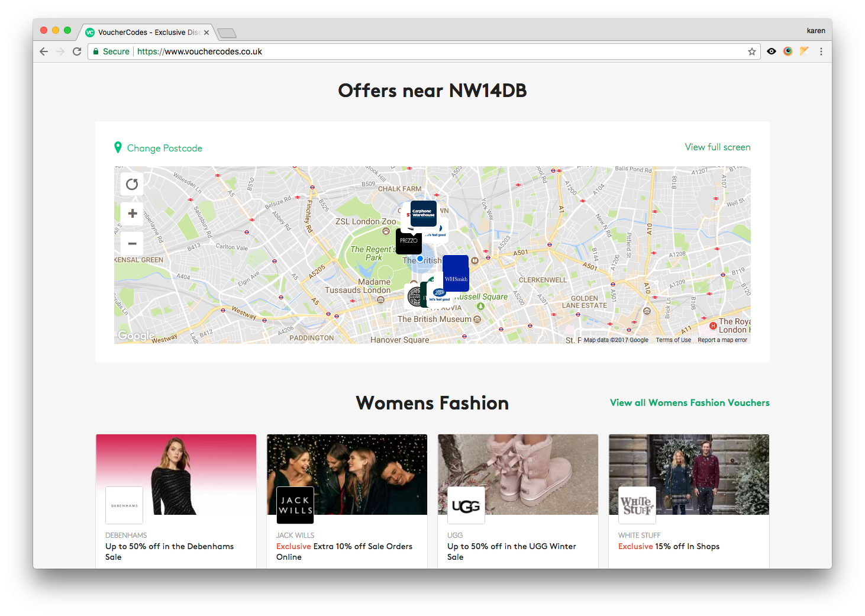This screenshot has width=865, height=616.
Task: Open the eye extension icon
Action: (772, 51)
